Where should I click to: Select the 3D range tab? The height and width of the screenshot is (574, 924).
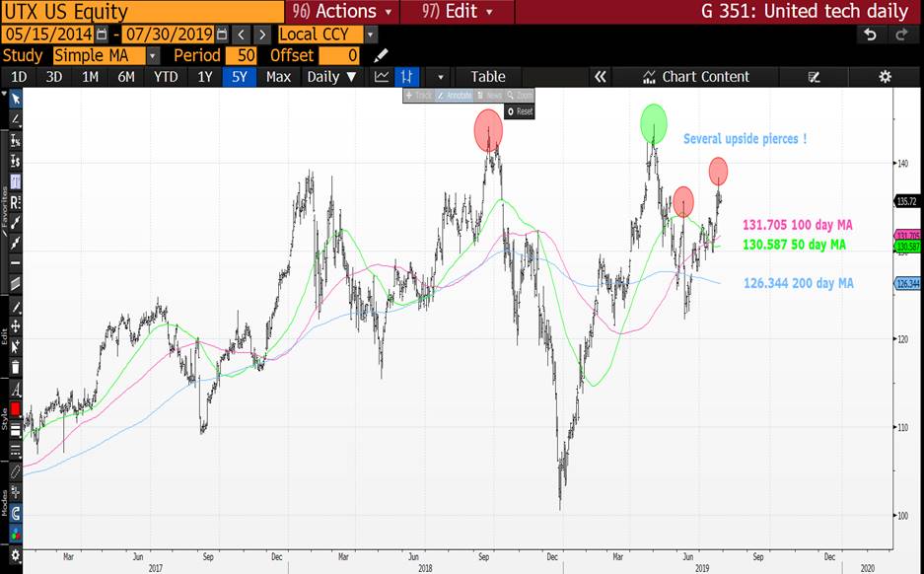point(54,77)
